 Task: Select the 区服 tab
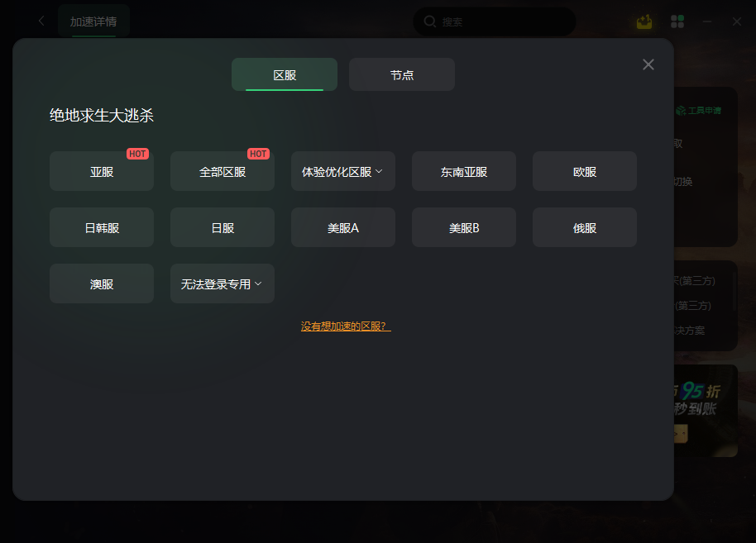point(285,74)
